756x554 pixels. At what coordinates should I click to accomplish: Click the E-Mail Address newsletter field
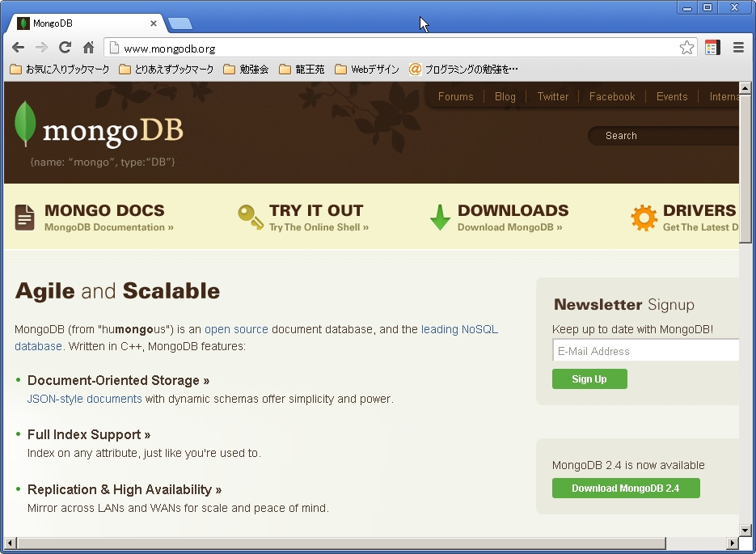[x=645, y=350]
